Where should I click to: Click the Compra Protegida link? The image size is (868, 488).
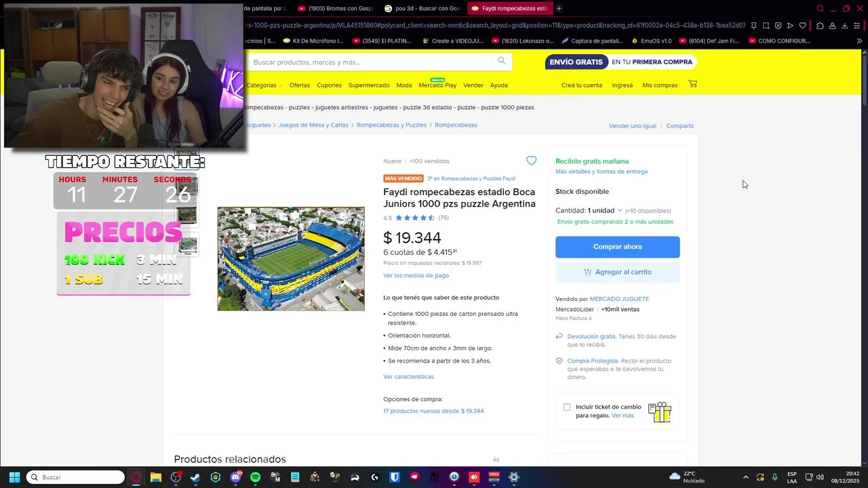pos(592,361)
